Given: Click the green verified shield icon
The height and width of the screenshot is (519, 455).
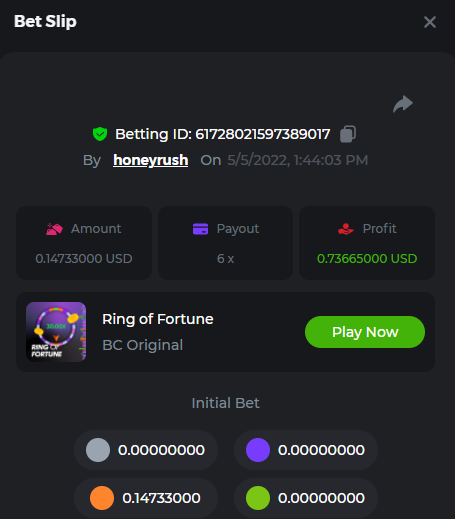Looking at the screenshot, I should point(100,134).
